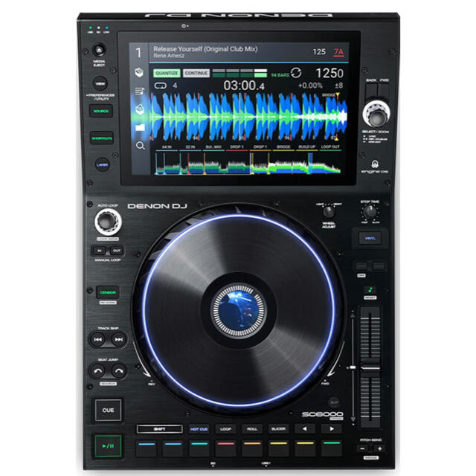Push the AUTO LOOP encoder knob

click(x=108, y=222)
